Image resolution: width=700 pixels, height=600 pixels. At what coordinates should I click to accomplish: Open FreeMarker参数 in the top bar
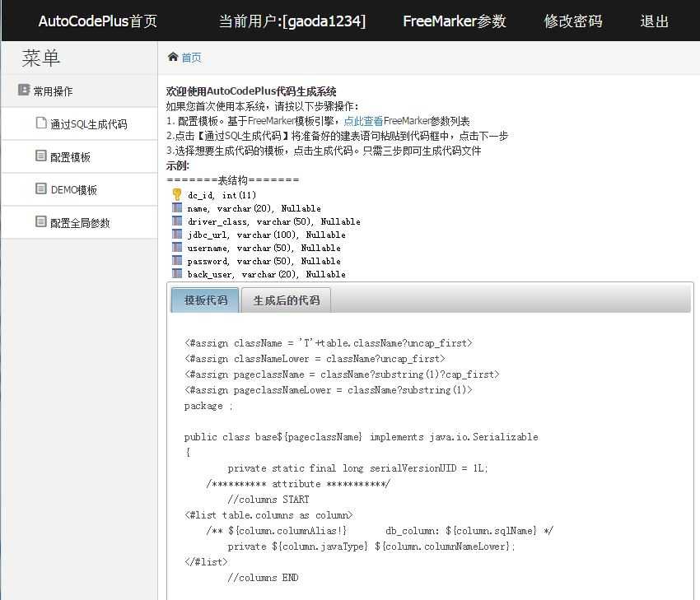click(x=455, y=21)
